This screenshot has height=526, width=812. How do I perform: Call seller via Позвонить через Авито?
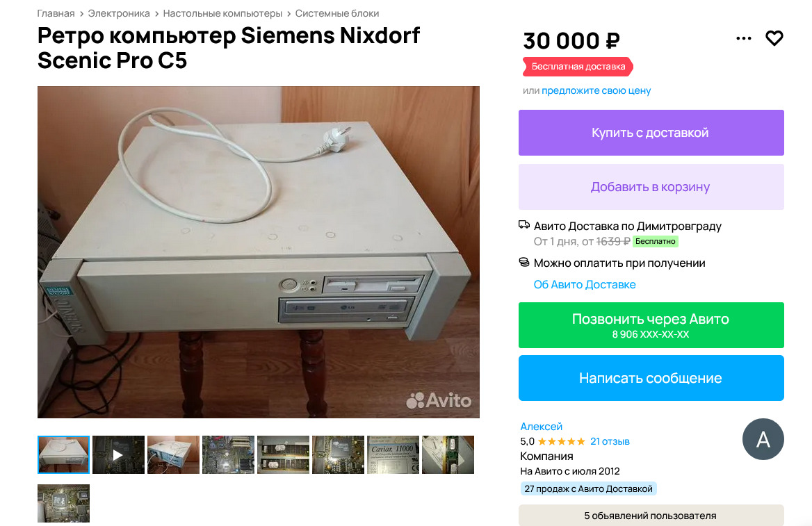[651, 325]
